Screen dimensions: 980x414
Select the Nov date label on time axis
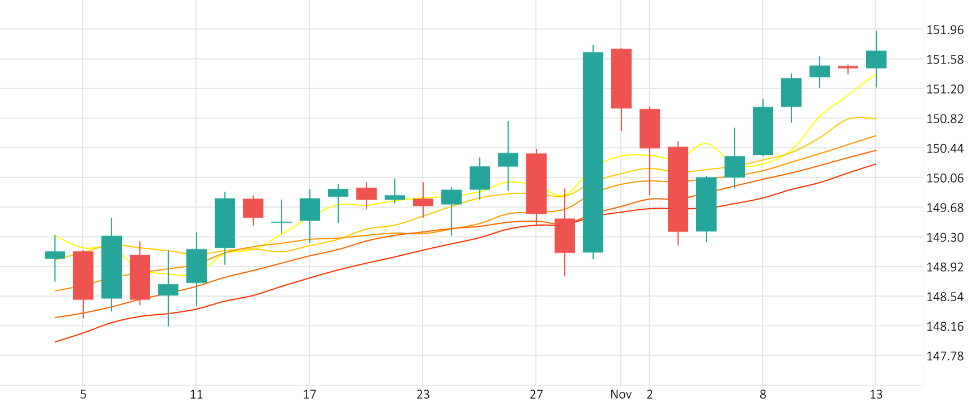tap(621, 395)
